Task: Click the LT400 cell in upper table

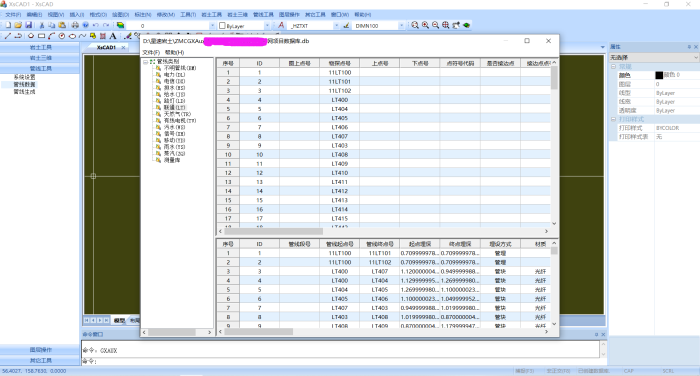Action: pos(339,100)
